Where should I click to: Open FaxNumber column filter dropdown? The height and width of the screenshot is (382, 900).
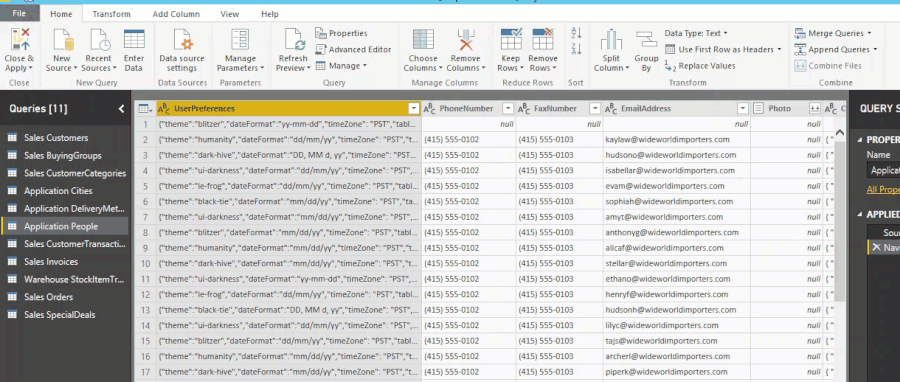(x=595, y=108)
